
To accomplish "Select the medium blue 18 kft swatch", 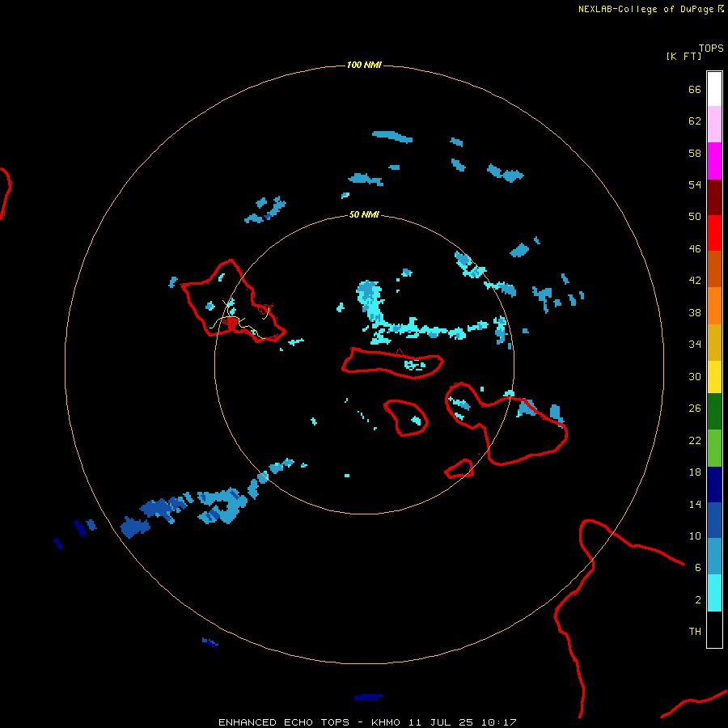I will click(x=714, y=520).
